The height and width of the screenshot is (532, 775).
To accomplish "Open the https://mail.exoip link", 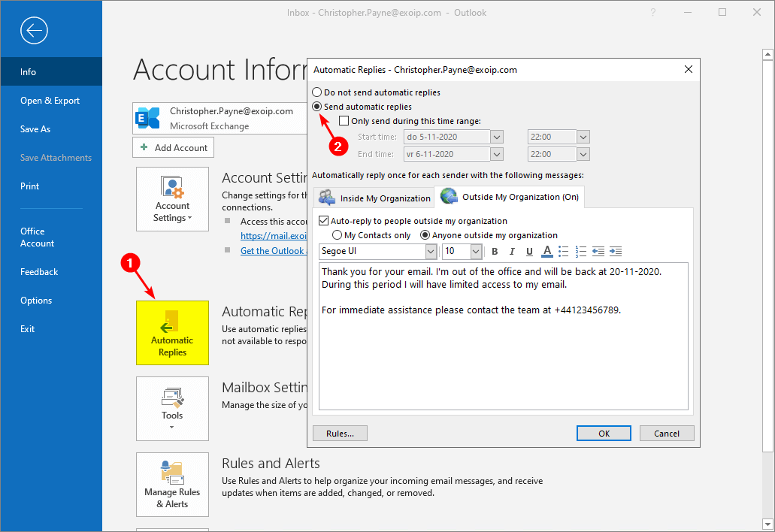I will pos(274,235).
